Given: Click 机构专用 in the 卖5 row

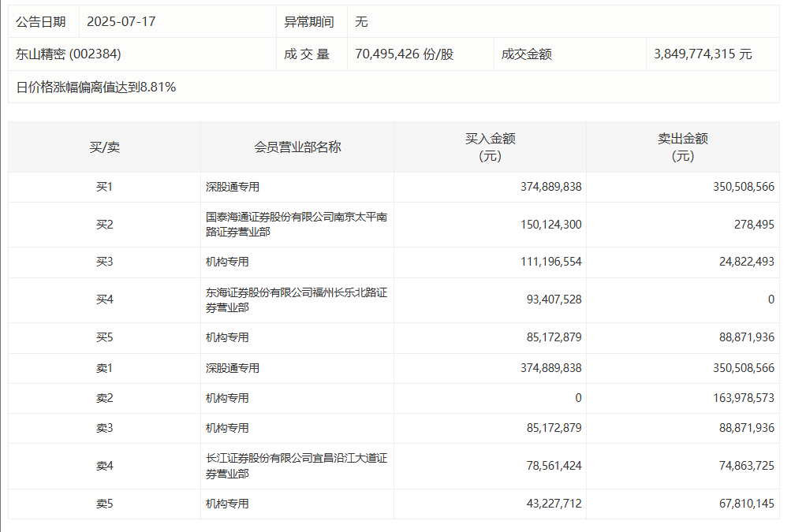Looking at the screenshot, I should click(x=227, y=504).
